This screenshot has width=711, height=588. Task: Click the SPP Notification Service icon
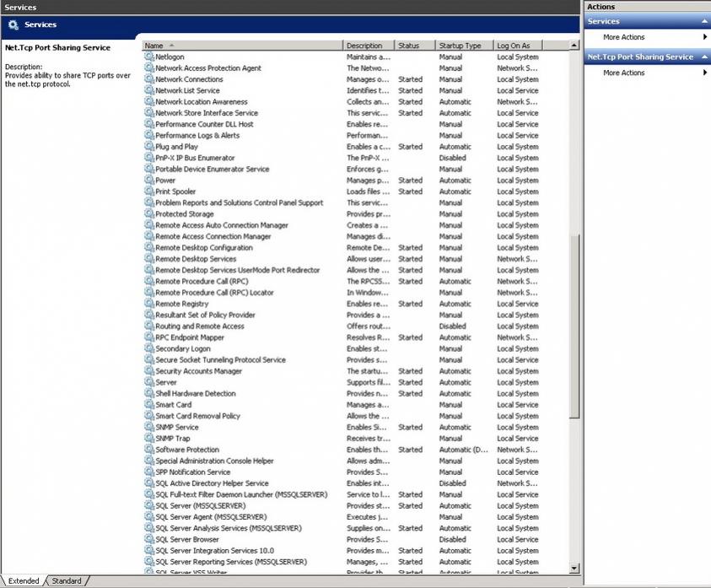click(148, 472)
